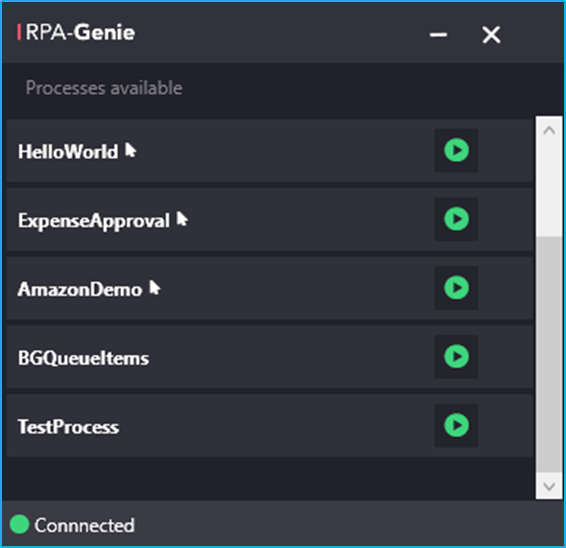Select the TestProcess list entry
Viewport: 566px width, 548px height.
[270, 426]
